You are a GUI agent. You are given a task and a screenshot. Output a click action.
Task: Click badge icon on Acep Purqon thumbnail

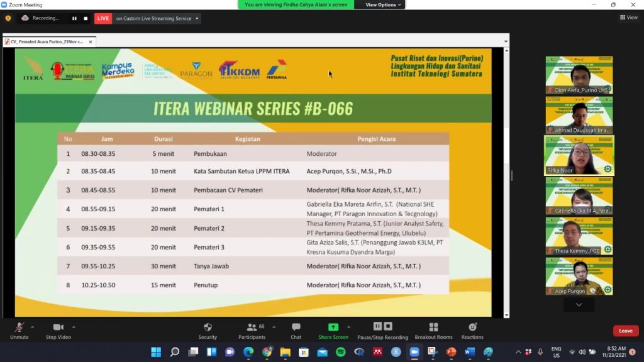coord(608,289)
